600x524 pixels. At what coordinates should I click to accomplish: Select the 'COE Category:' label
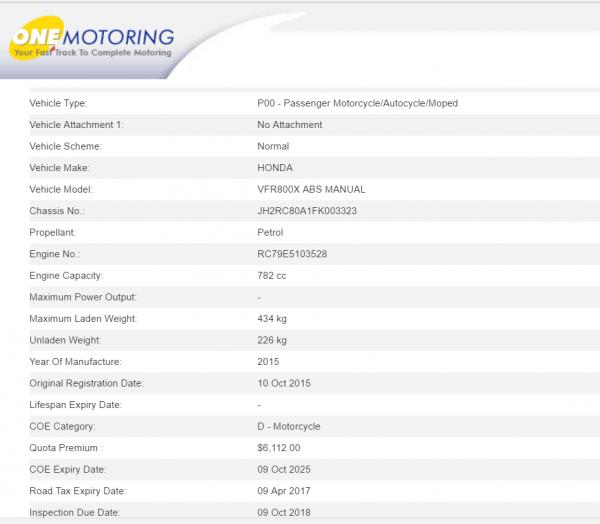click(x=62, y=426)
